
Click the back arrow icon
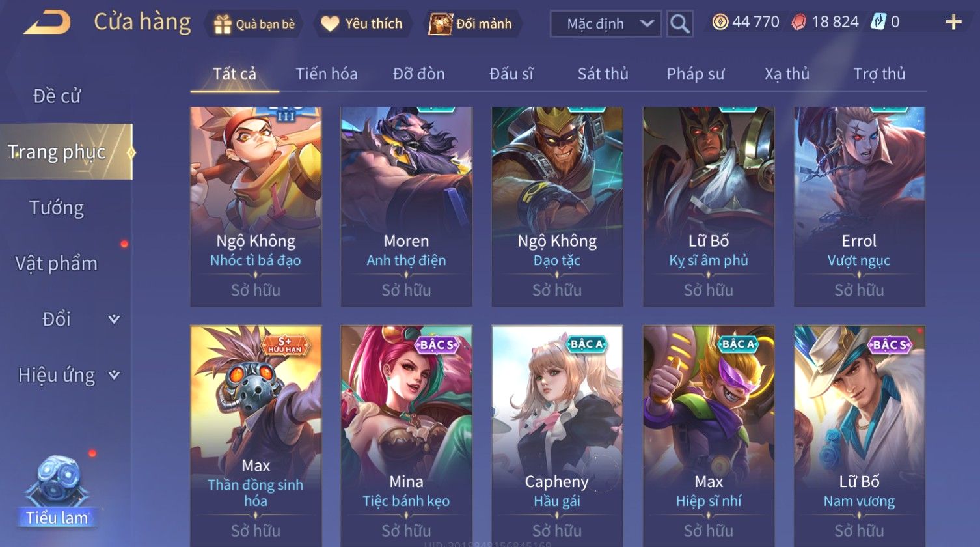click(47, 23)
